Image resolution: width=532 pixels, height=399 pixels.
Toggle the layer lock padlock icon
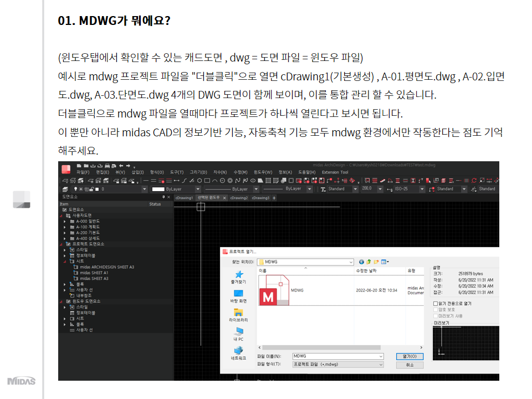[x=91, y=189]
